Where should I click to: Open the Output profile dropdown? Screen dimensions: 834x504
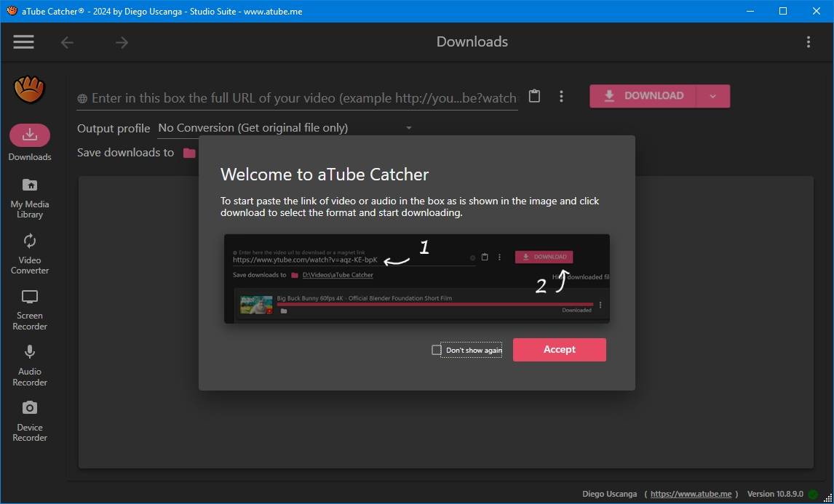pyautogui.click(x=285, y=128)
